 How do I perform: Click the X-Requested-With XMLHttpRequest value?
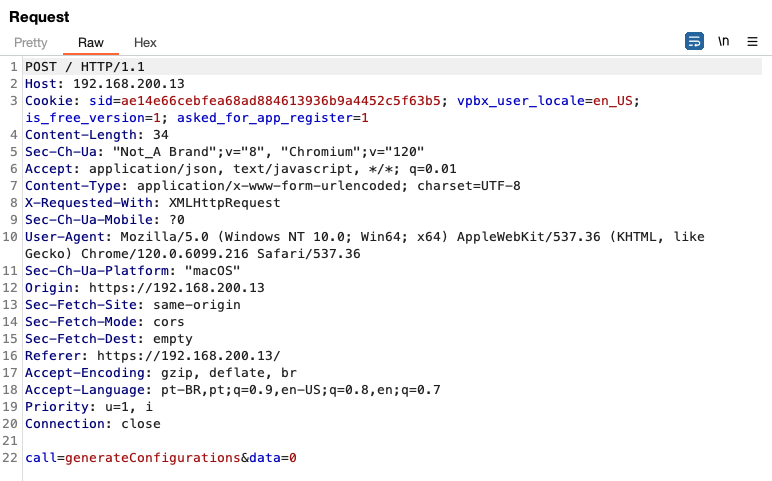pos(225,203)
